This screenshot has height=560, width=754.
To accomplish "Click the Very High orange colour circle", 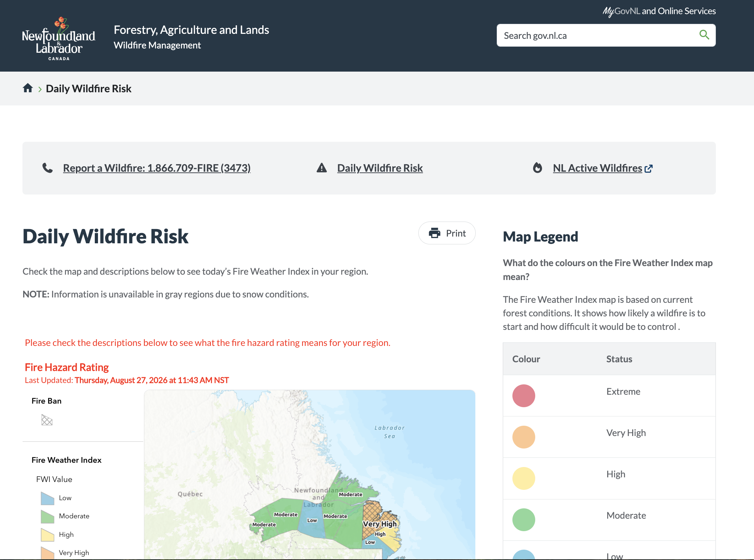I will tap(523, 437).
